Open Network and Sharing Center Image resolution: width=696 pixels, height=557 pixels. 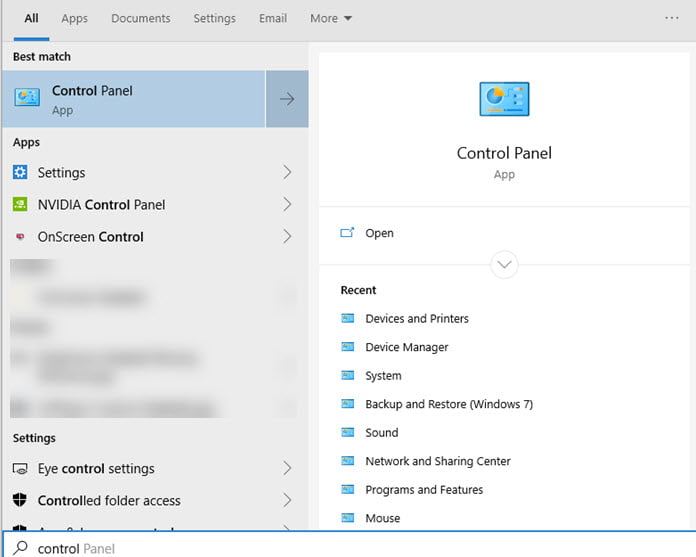coord(438,461)
